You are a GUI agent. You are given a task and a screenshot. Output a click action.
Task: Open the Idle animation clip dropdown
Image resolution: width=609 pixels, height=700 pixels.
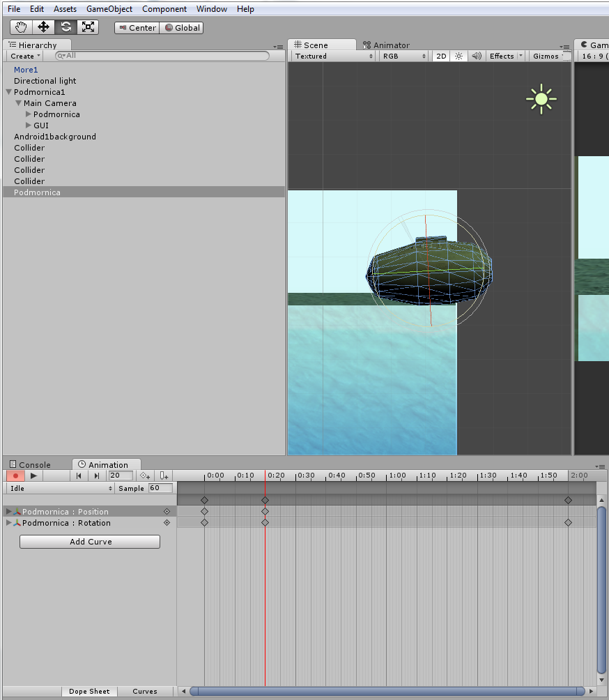coord(61,489)
